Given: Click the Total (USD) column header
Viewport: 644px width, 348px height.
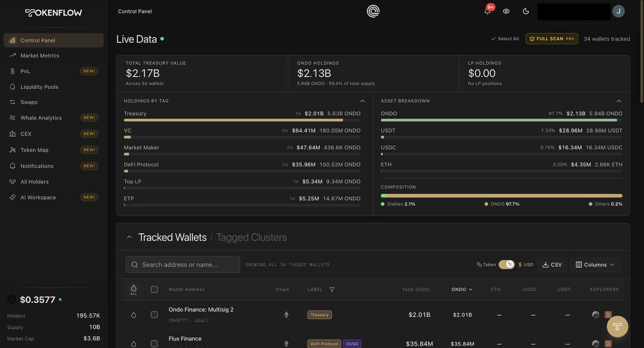Looking at the screenshot, I should pyautogui.click(x=416, y=289).
